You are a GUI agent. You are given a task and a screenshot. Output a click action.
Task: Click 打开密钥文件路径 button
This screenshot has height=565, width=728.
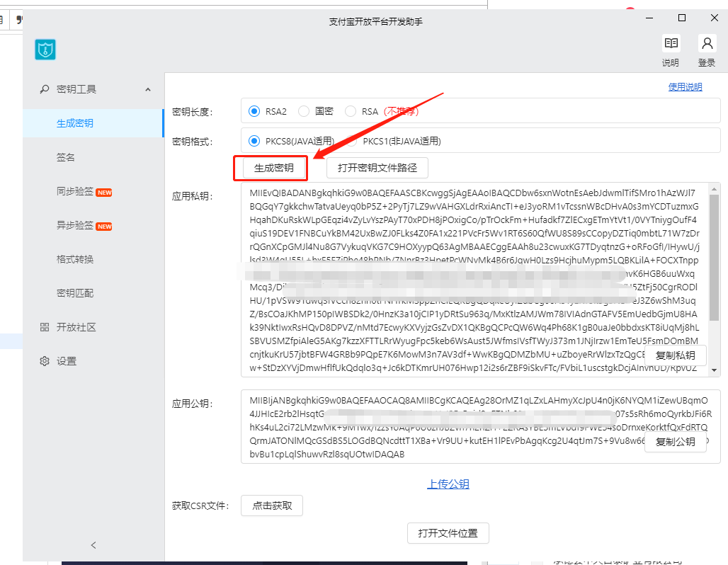(377, 168)
